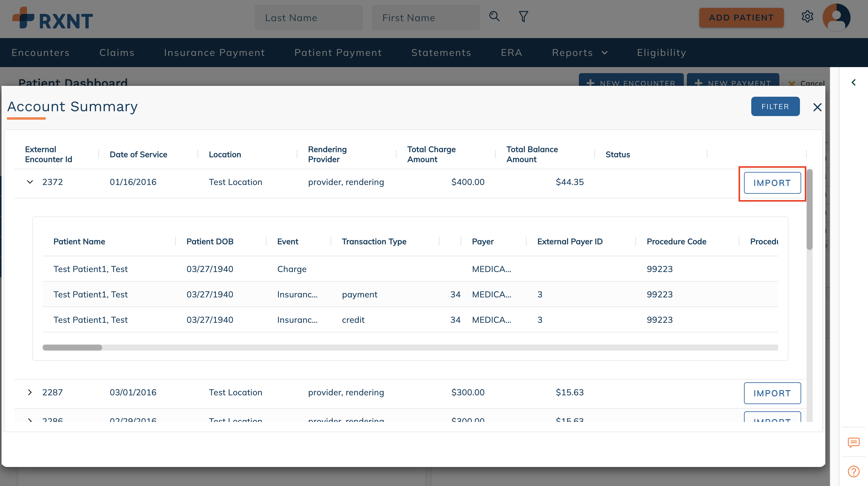Collapse encounter 2372 row
Viewport: 868px width, 486px height.
[30, 182]
